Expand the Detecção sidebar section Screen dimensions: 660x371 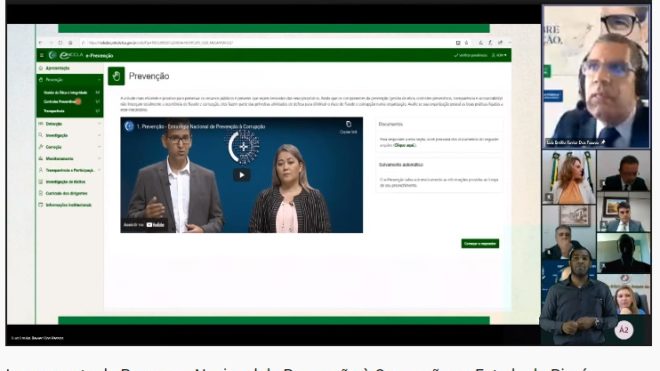pyautogui.click(x=70, y=124)
